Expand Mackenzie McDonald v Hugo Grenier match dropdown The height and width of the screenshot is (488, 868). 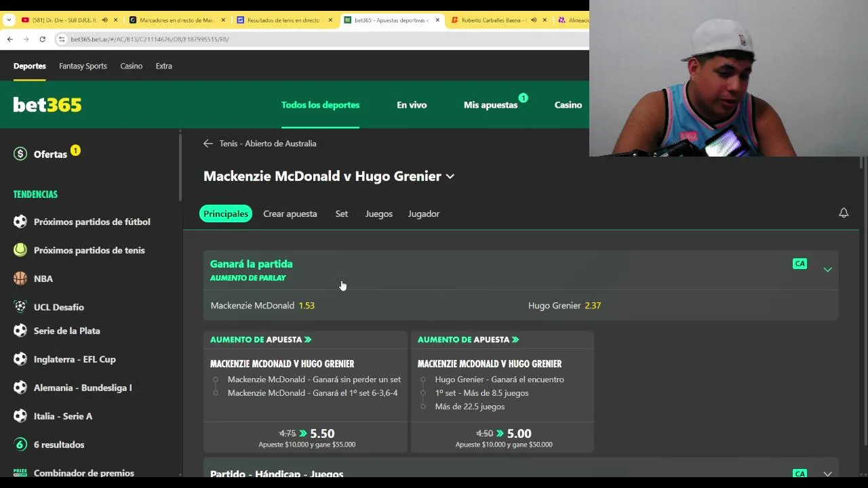click(x=450, y=176)
